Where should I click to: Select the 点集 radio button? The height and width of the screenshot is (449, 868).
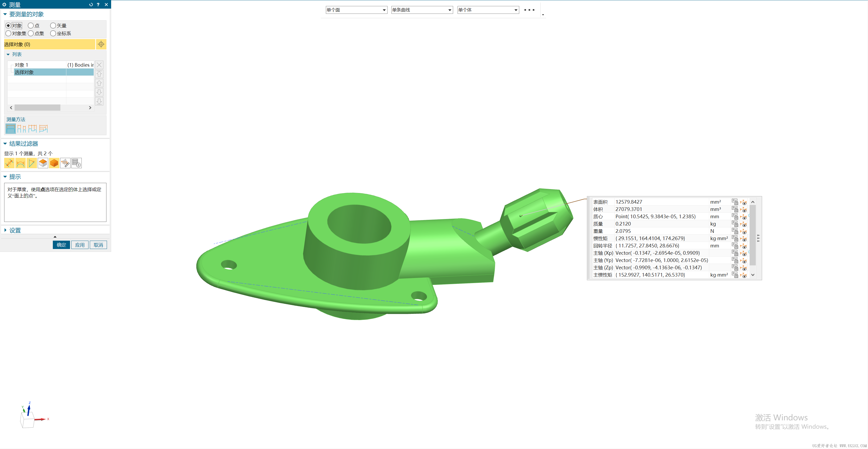coord(31,33)
